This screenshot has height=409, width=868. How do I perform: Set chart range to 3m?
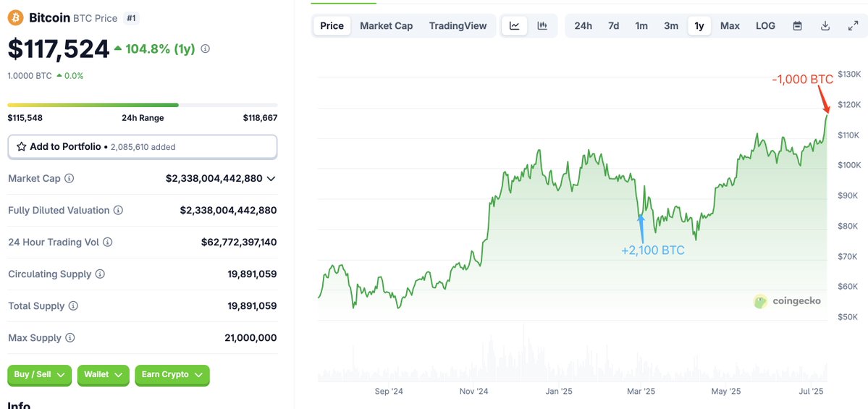pos(671,25)
